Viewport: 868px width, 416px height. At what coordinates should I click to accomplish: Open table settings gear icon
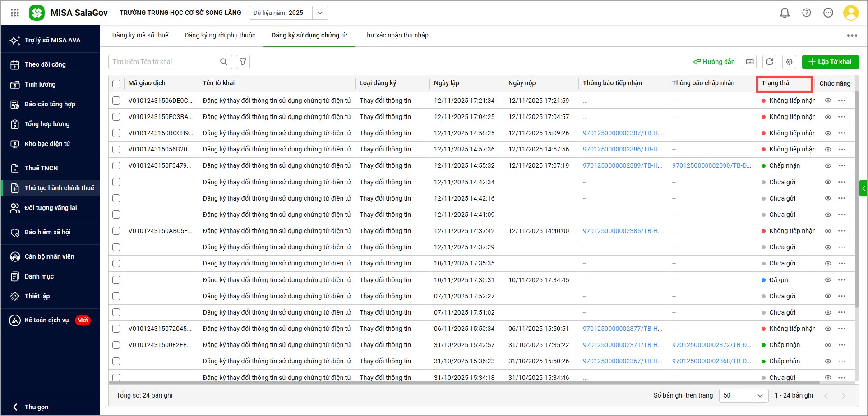click(x=789, y=62)
